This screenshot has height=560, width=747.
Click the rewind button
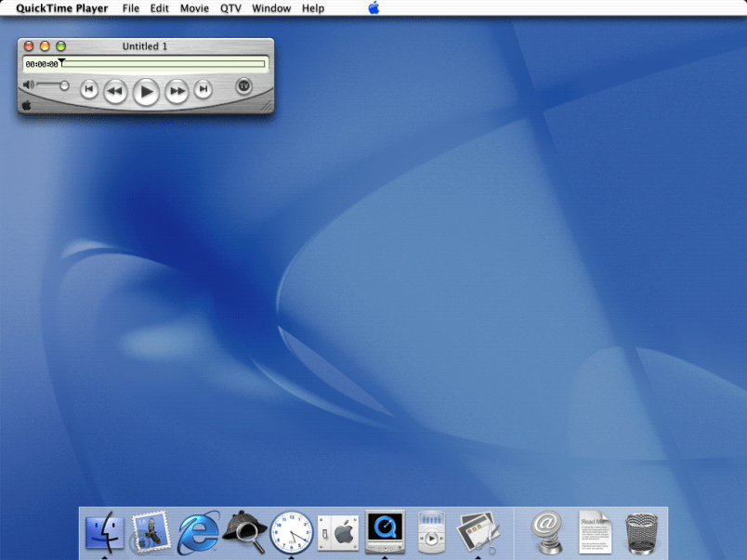tap(115, 90)
